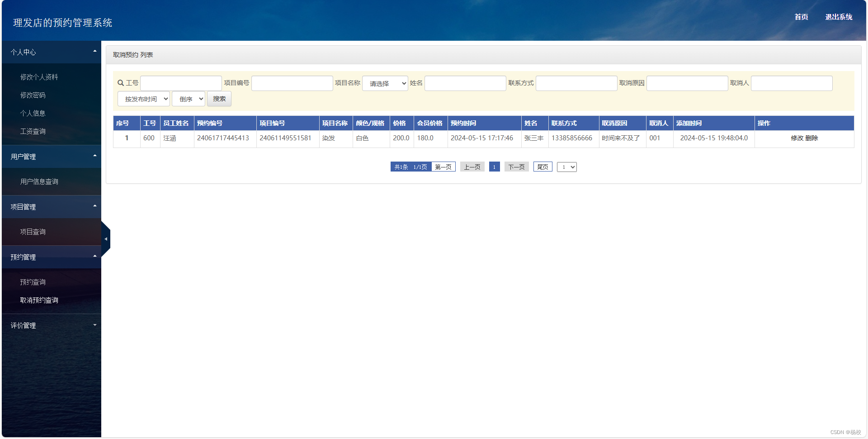Expand the 评价管理 menu section
The image size is (868, 439).
(52, 325)
